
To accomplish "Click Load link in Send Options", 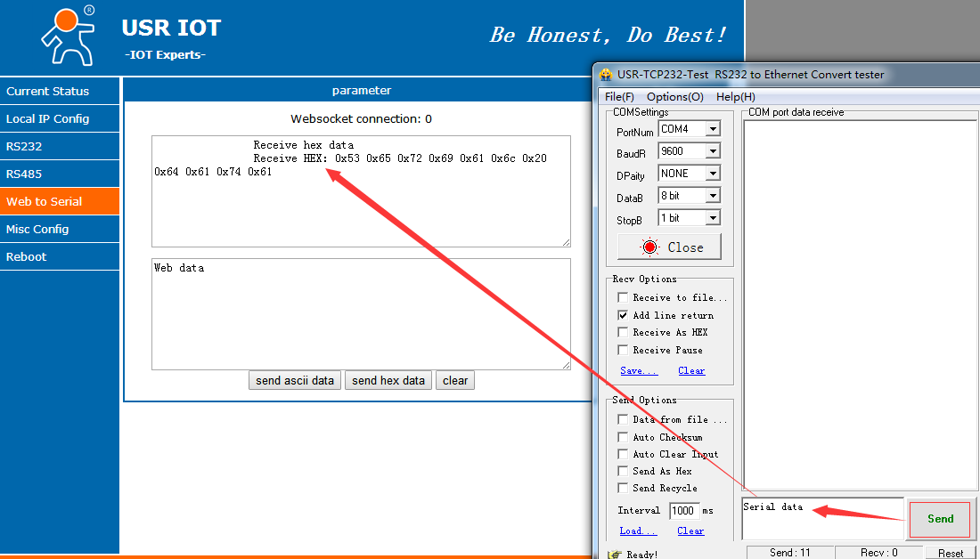I will 638,531.
